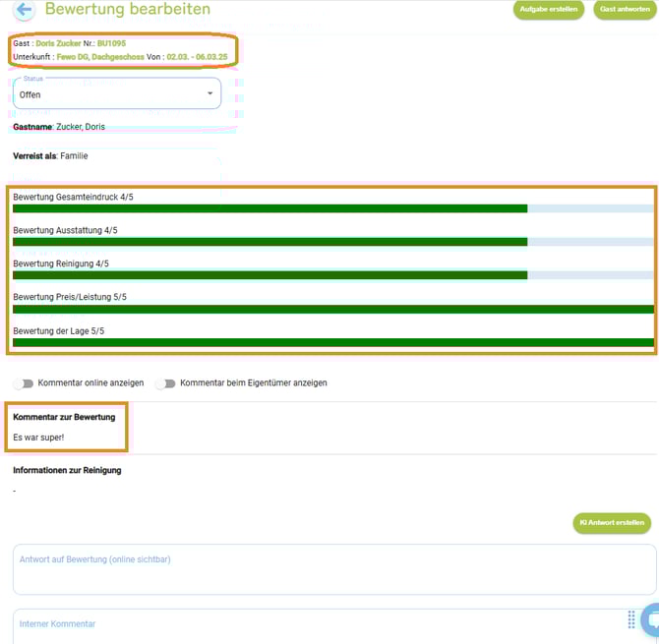
Task: Click the comment text Es war super!
Action: pyautogui.click(x=38, y=438)
